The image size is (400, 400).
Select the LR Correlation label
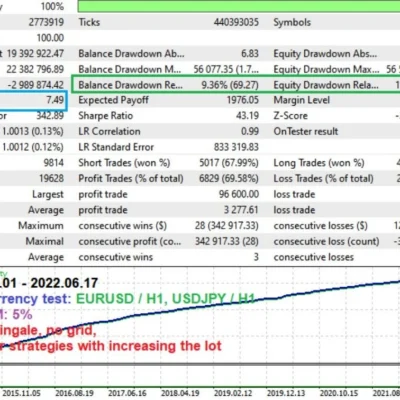click(109, 131)
